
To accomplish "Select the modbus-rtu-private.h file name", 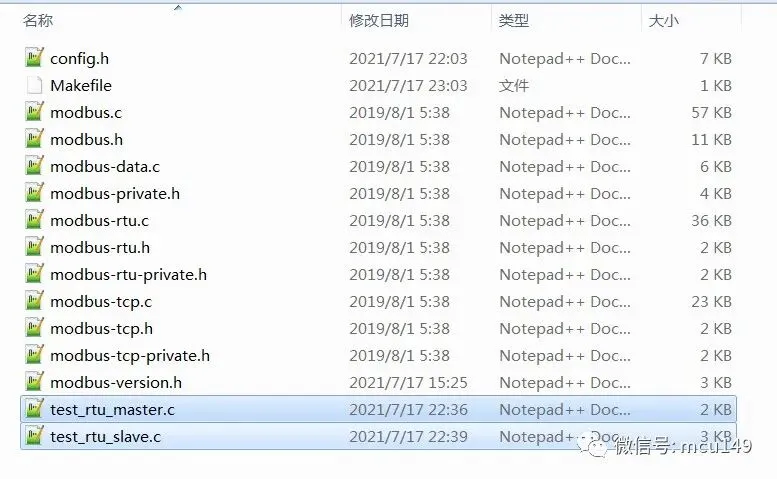I will [x=128, y=274].
